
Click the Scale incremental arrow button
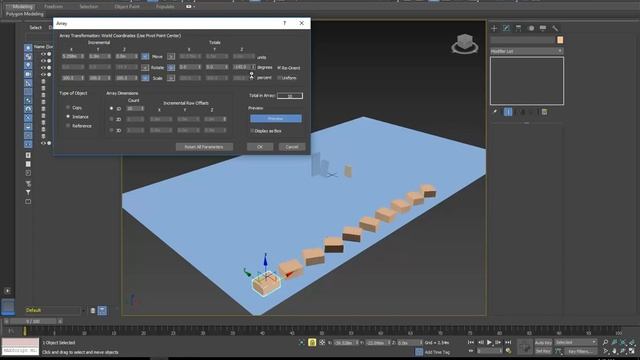tap(145, 78)
